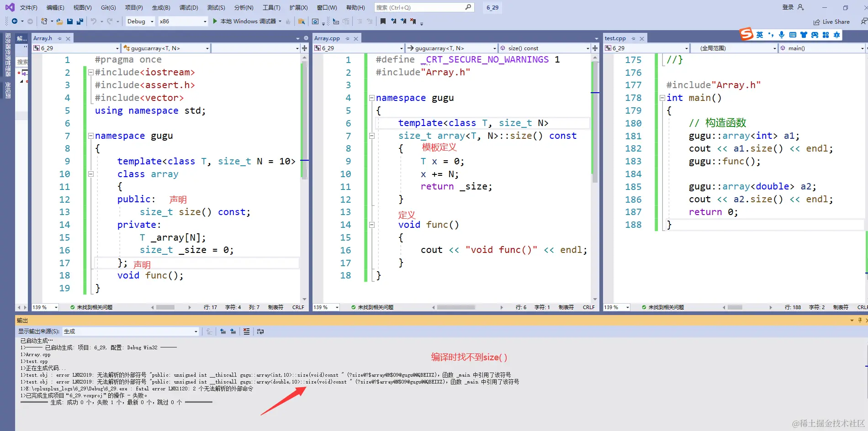The image size is (868, 431).
Task: Clear all output pane text icon
Action: pyautogui.click(x=247, y=331)
